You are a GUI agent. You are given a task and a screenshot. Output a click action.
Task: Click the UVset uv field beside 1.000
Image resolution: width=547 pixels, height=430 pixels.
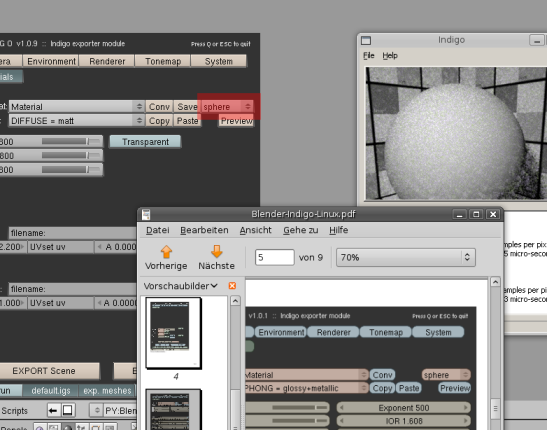(61, 303)
